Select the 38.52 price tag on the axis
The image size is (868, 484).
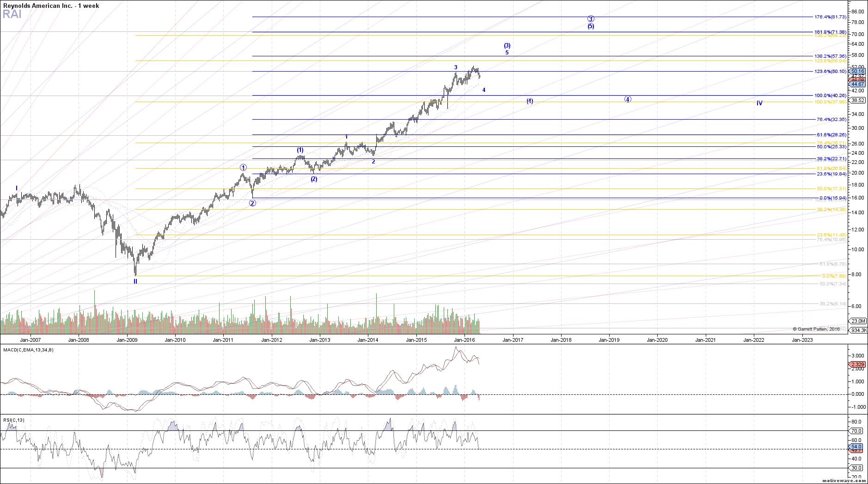[x=857, y=100]
